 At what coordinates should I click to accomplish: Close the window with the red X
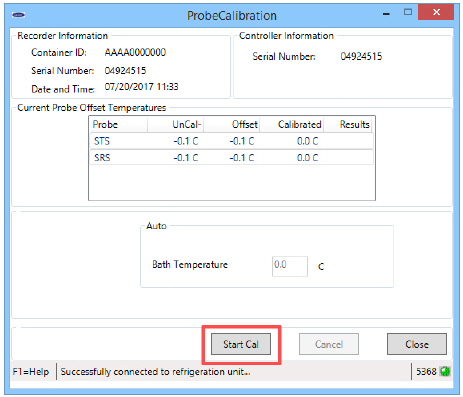point(436,13)
